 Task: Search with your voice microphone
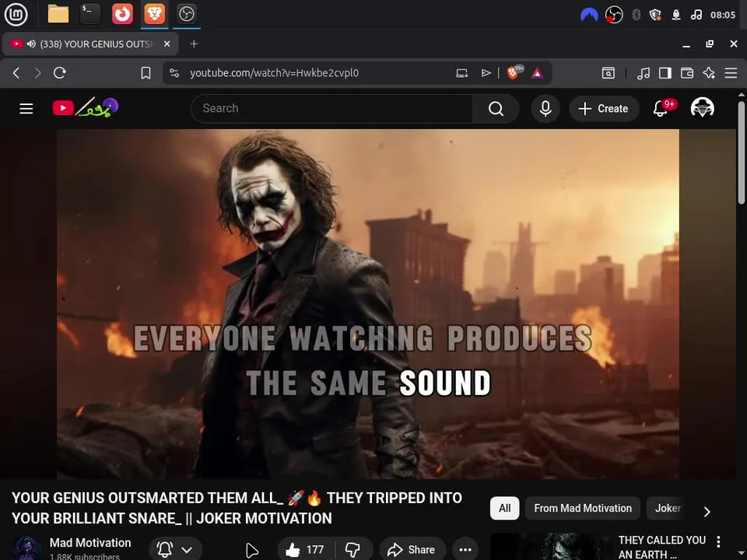tap(545, 109)
